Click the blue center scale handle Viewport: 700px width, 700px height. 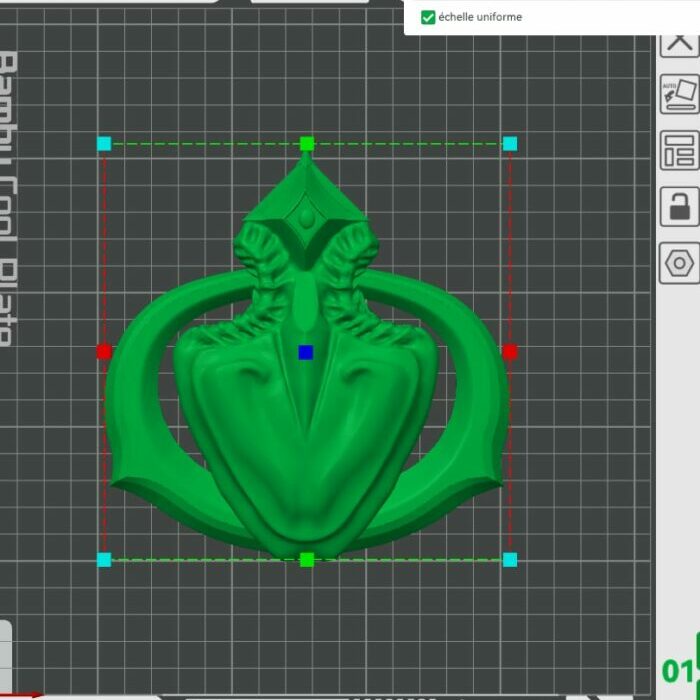click(x=306, y=352)
